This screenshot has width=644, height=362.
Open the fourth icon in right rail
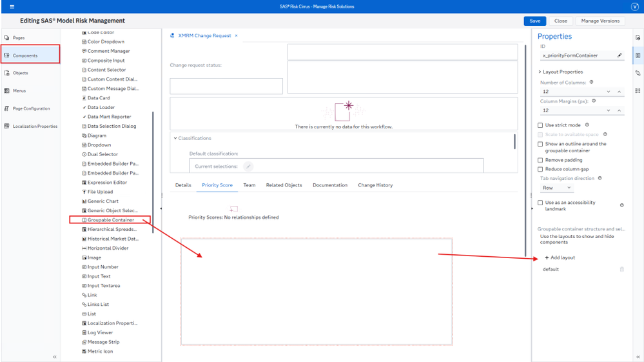638,91
